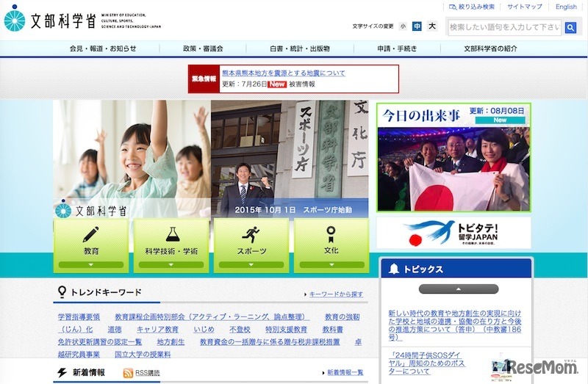
Task: Open the 今日の出来事 photo thumbnail
Action: click(453, 169)
